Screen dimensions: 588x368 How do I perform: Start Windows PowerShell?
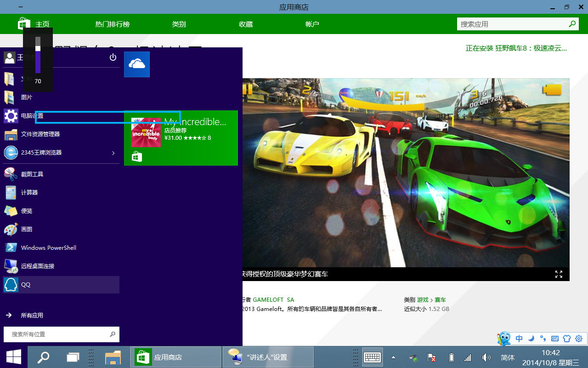point(62,247)
